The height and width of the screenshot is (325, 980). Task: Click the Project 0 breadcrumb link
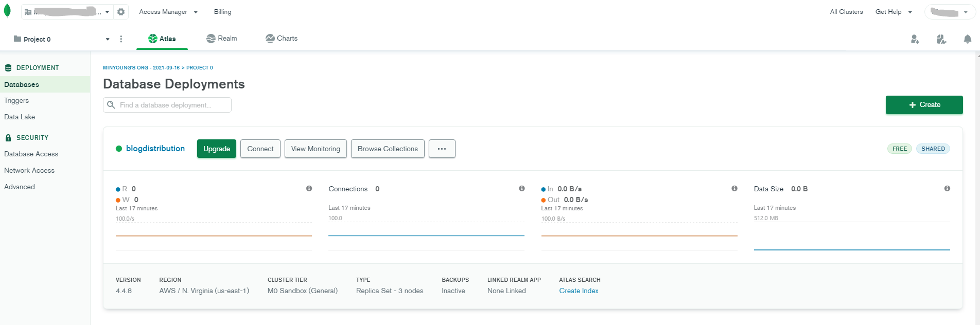click(200, 68)
